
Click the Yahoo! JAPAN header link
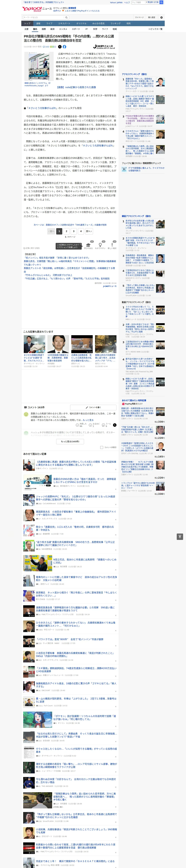point(116,2)
